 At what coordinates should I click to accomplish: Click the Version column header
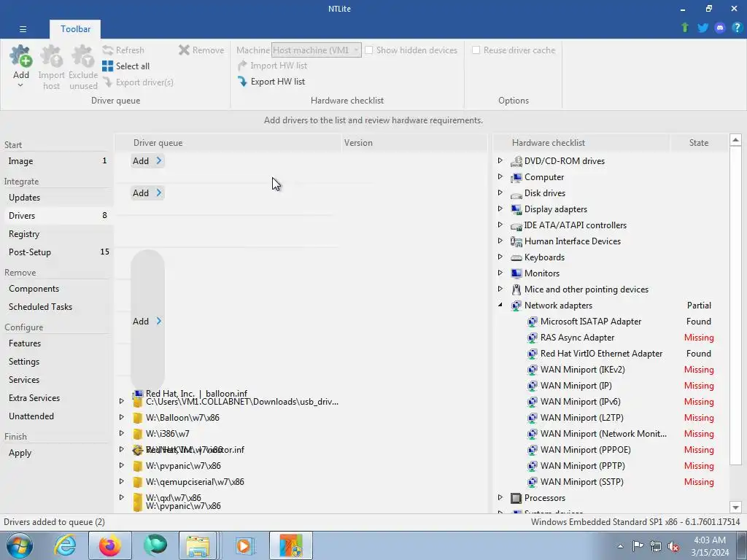[414, 143]
